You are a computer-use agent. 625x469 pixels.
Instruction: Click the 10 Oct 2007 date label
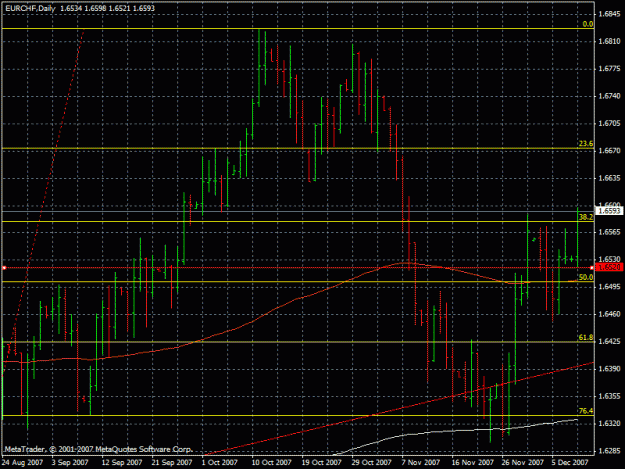(x=271, y=462)
